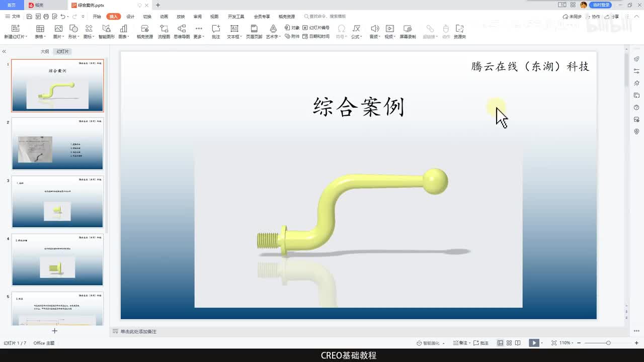Viewport: 644px width, 362px height.
Task: Open slideshow play options dropdown arrow
Action: (x=543, y=343)
